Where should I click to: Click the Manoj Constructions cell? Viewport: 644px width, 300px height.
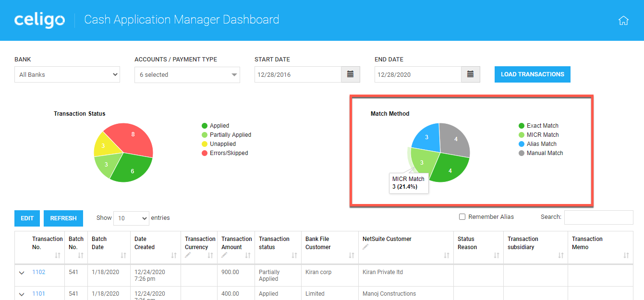tap(406, 294)
